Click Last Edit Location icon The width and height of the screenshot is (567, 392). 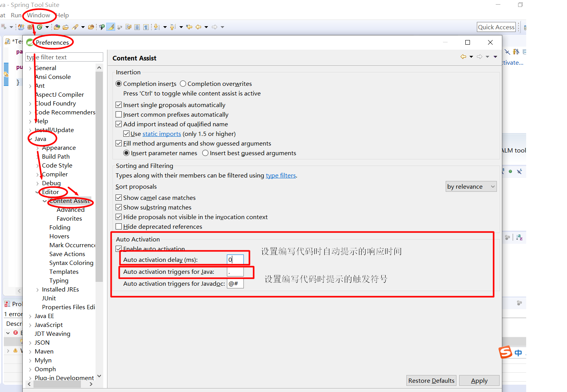(189, 27)
